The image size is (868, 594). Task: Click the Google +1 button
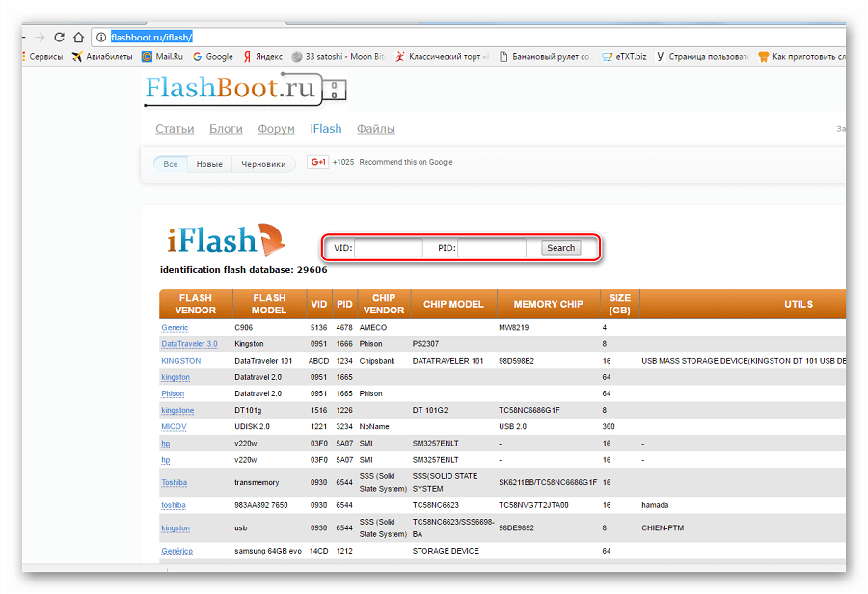click(317, 162)
